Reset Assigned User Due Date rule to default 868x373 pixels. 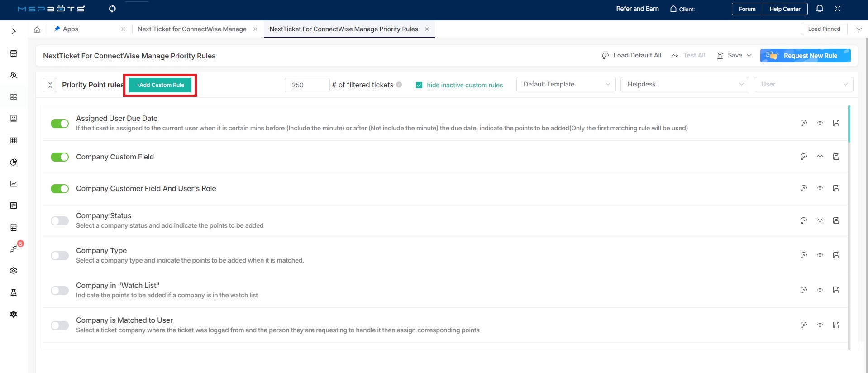[804, 123]
